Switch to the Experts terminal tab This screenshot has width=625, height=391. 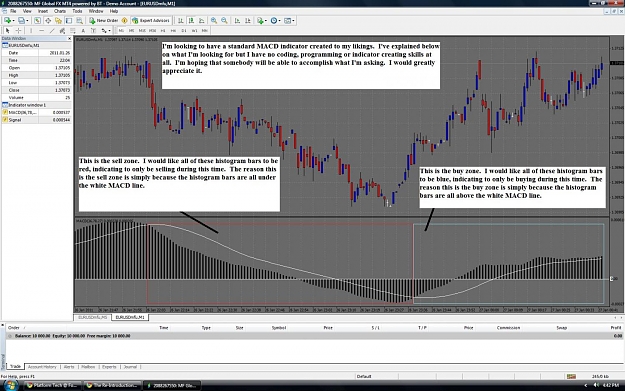[x=109, y=367]
